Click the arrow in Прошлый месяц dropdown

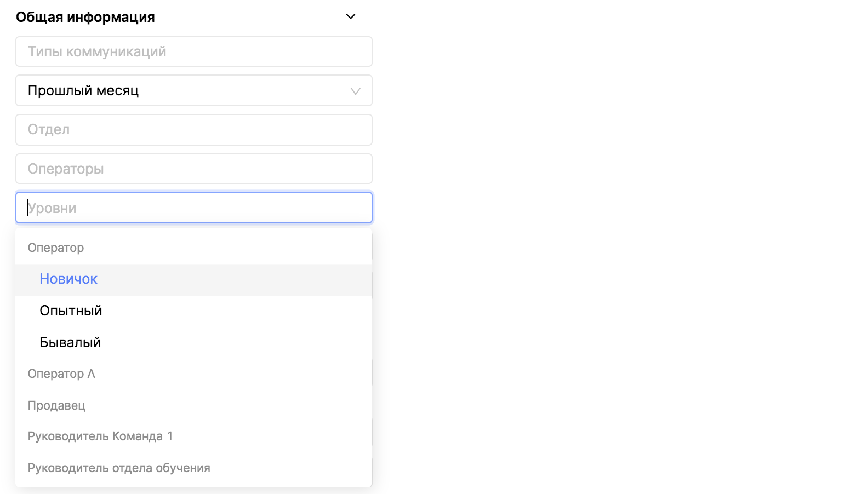[x=356, y=91]
